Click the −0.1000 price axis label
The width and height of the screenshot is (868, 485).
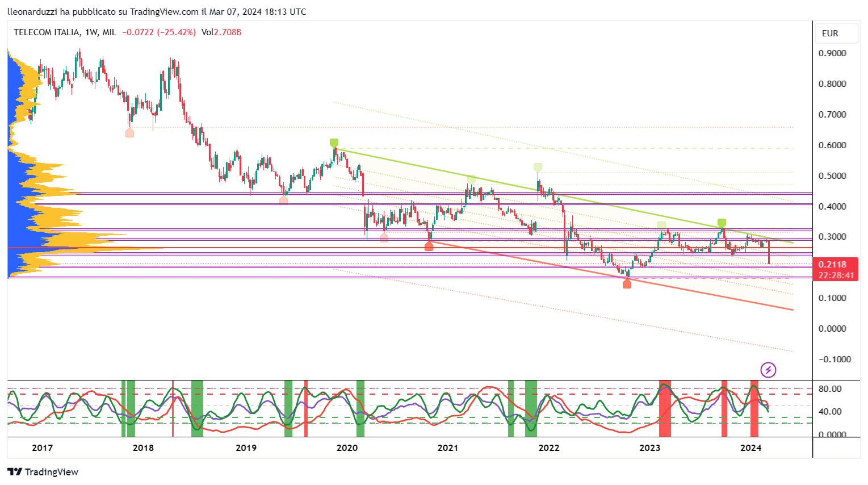pyautogui.click(x=834, y=359)
